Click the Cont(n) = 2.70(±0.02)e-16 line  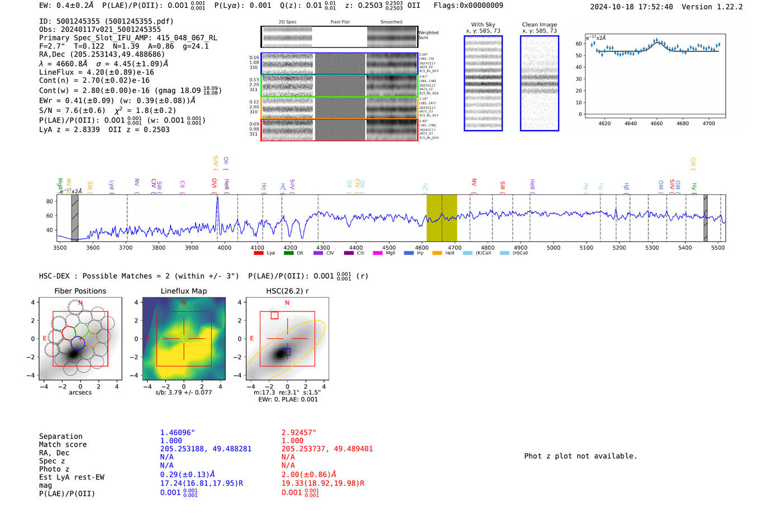tap(94, 80)
